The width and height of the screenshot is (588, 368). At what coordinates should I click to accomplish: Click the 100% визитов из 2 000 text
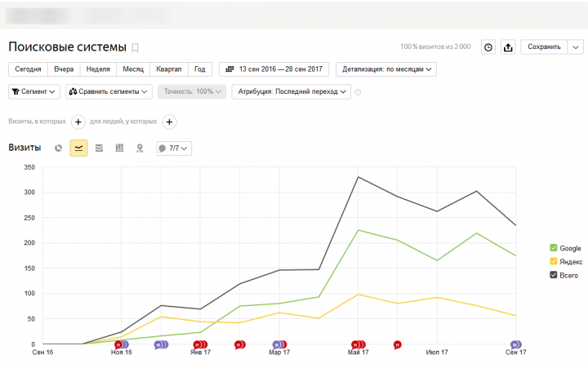coord(435,47)
